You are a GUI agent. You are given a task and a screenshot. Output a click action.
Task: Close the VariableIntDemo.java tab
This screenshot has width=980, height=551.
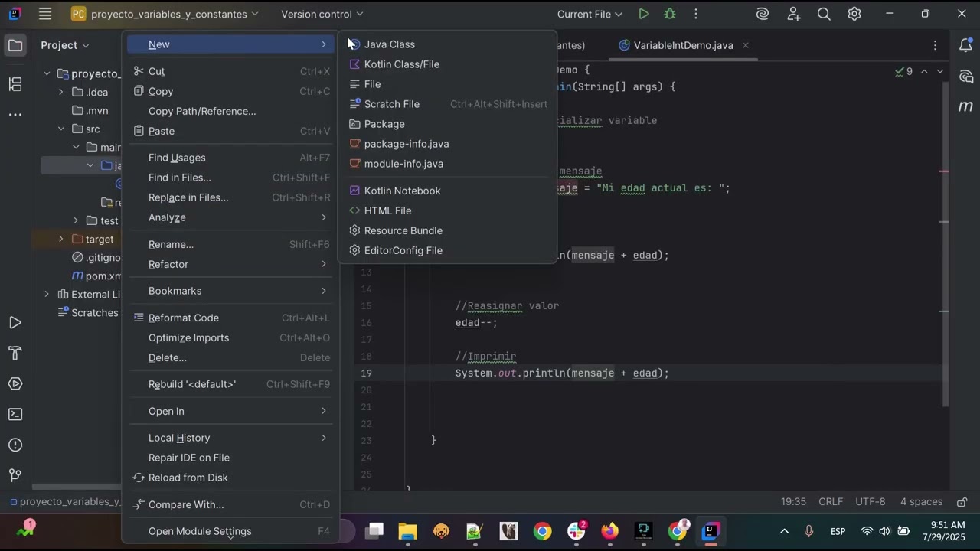coord(746,45)
